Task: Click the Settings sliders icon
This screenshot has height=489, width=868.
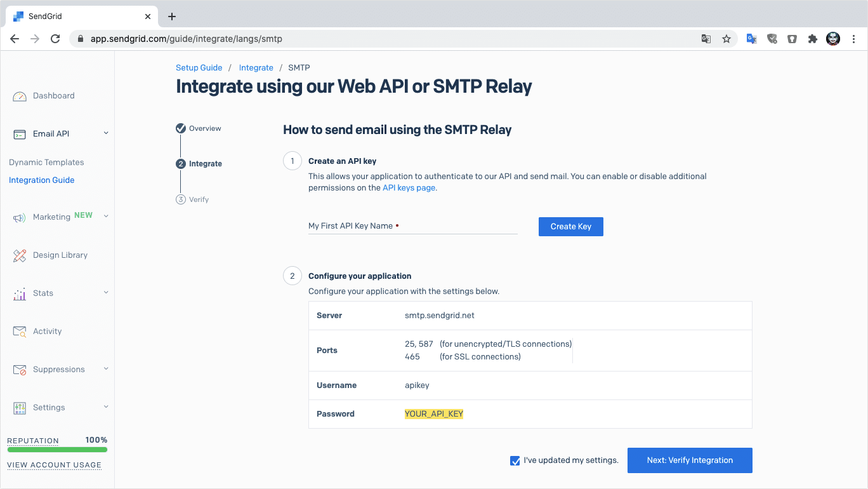Action: (x=20, y=408)
